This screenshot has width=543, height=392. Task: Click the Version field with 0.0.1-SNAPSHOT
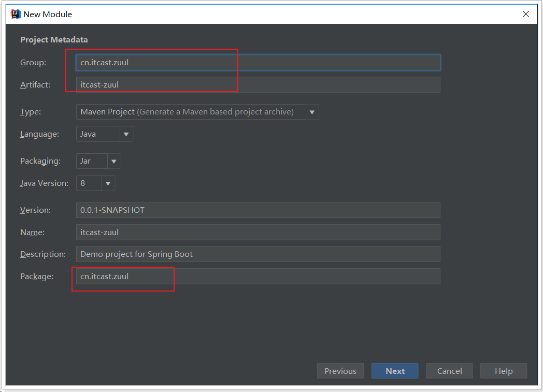click(x=258, y=210)
